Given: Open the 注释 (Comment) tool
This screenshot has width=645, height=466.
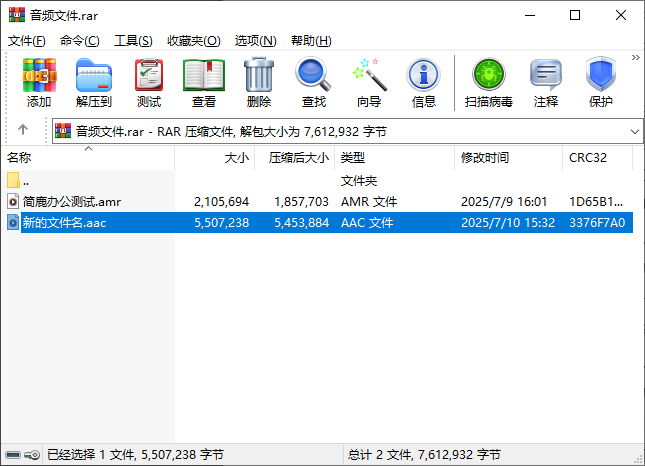Looking at the screenshot, I should pyautogui.click(x=546, y=75).
